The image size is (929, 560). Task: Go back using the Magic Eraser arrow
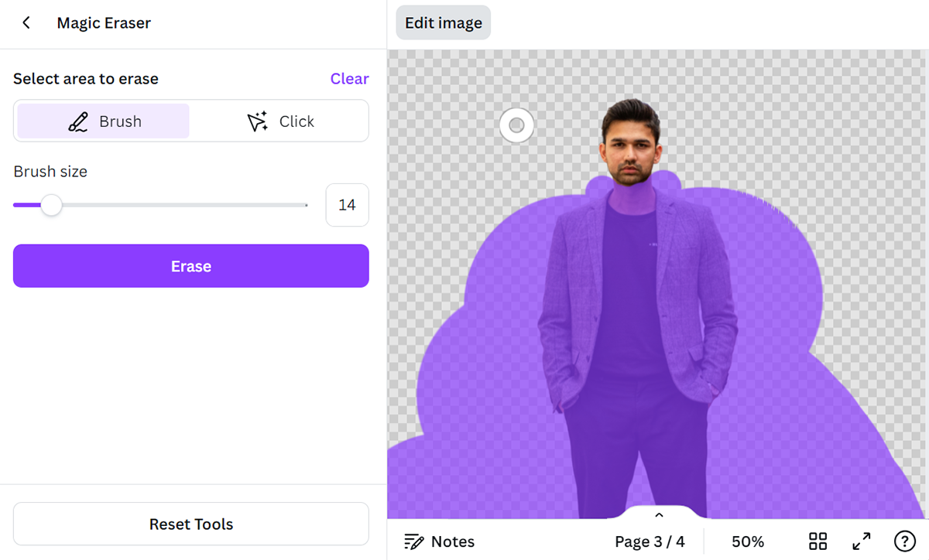[26, 23]
